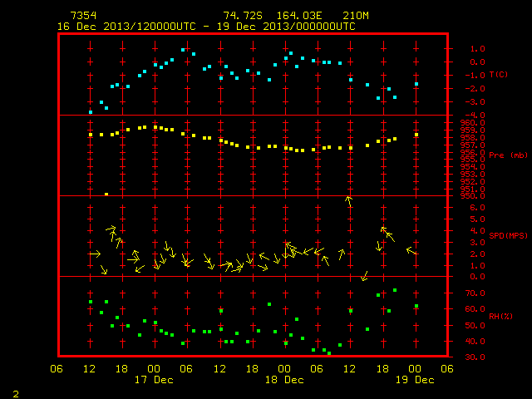Click the lowest green humidity point near 30
Screen dimensions: 532x399
click(329, 353)
